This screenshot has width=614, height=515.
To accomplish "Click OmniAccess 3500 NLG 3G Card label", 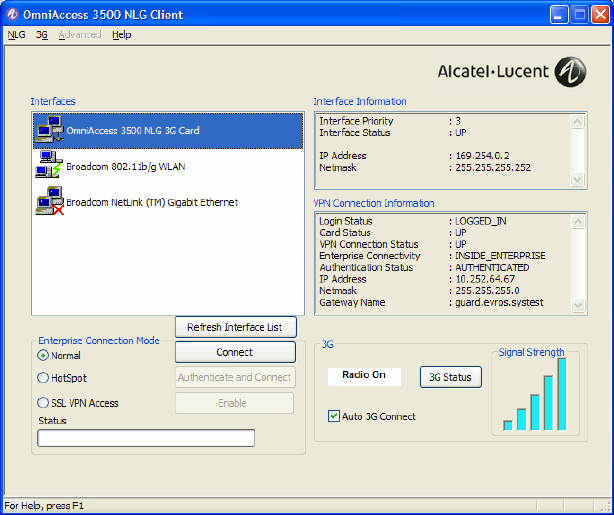I will [133, 130].
